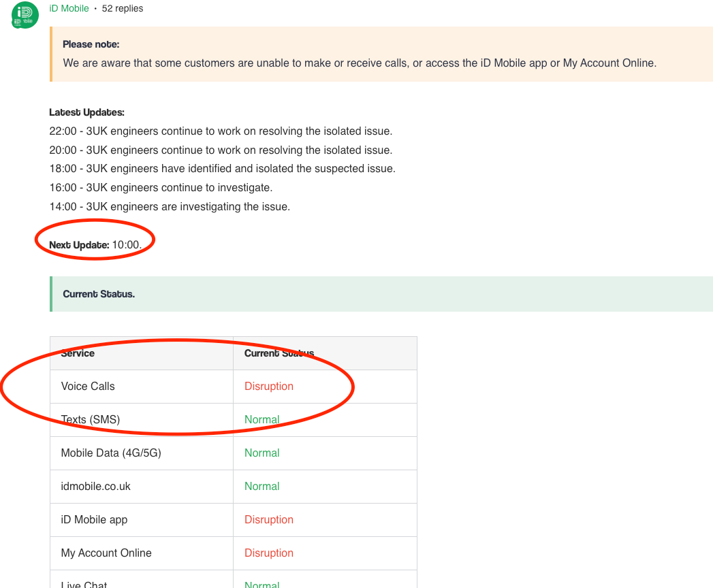Click the Disruption status for My Account Online
This screenshot has width=713, height=588.
pos(269,553)
